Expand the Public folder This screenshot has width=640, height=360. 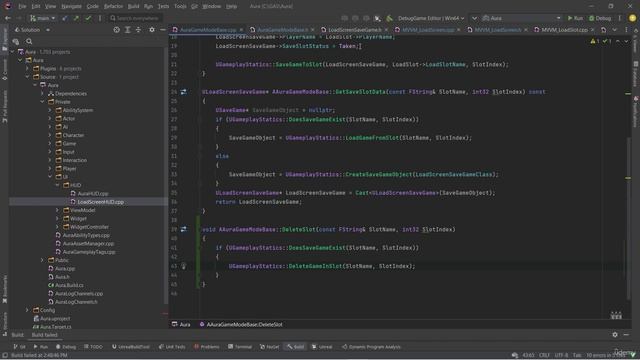tap(42, 260)
